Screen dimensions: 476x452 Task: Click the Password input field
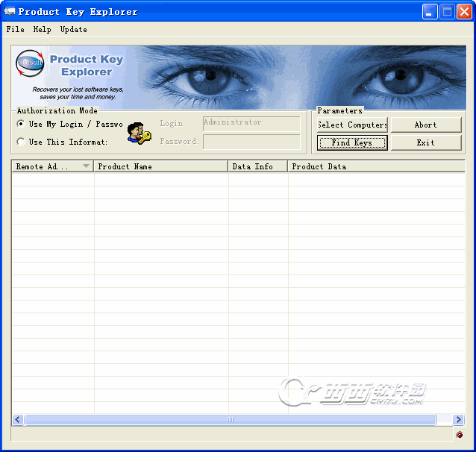[x=251, y=142]
